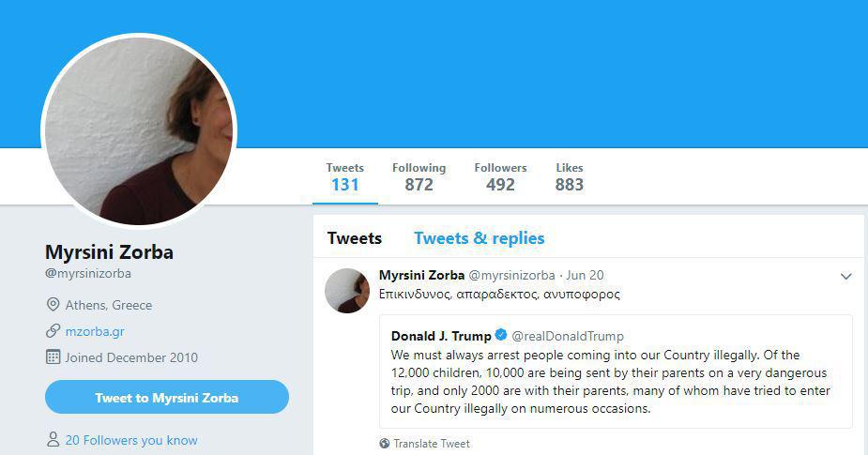Click the Translate Tweet link
The height and width of the screenshot is (455, 868).
tap(432, 444)
